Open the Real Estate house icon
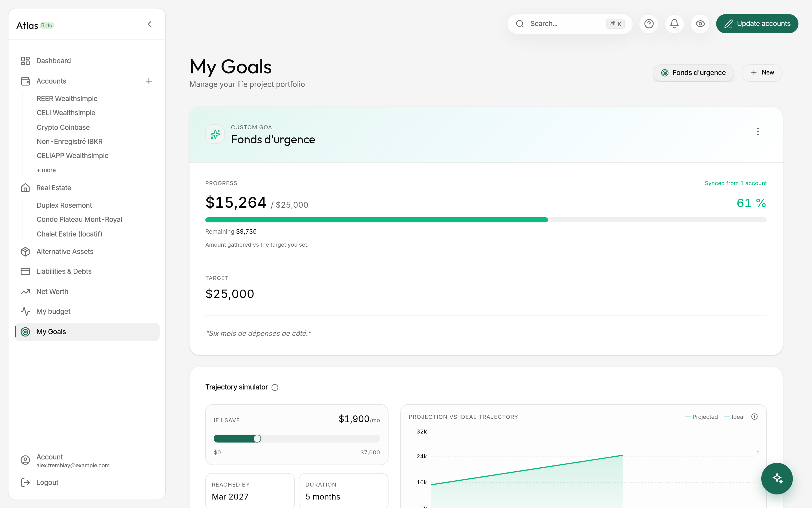This screenshot has width=812, height=508. pos(25,188)
